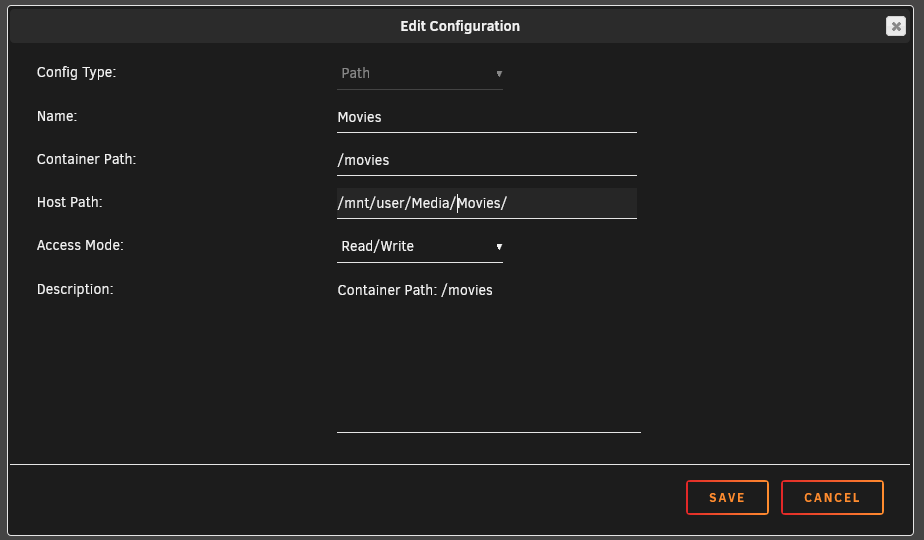Open the Access Mode dropdown
This screenshot has width=924, height=540.
(x=420, y=246)
